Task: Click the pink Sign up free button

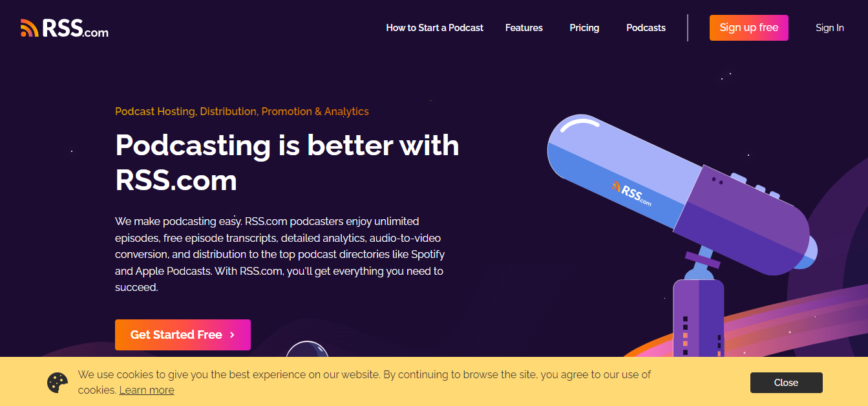Action: tap(748, 28)
